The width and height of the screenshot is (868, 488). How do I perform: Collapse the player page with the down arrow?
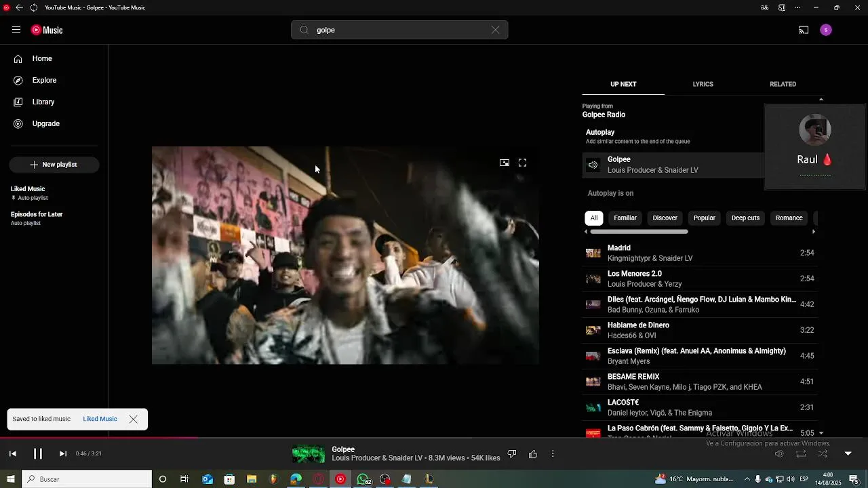pos(848,453)
